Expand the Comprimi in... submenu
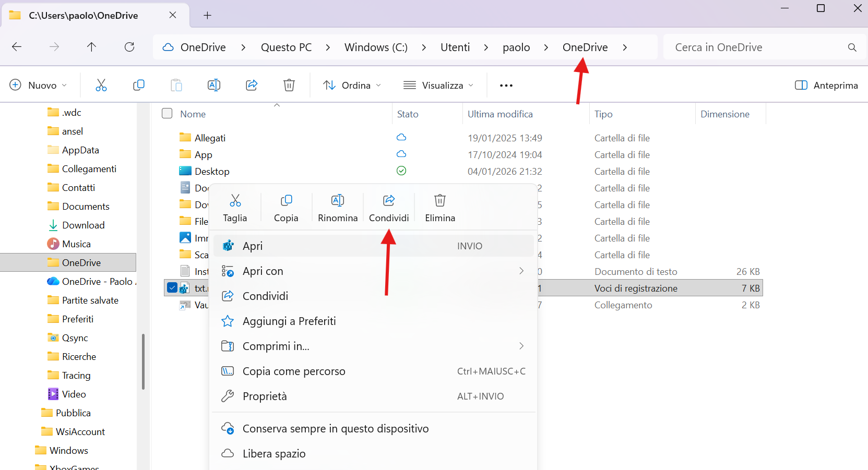868x470 pixels. pos(521,346)
